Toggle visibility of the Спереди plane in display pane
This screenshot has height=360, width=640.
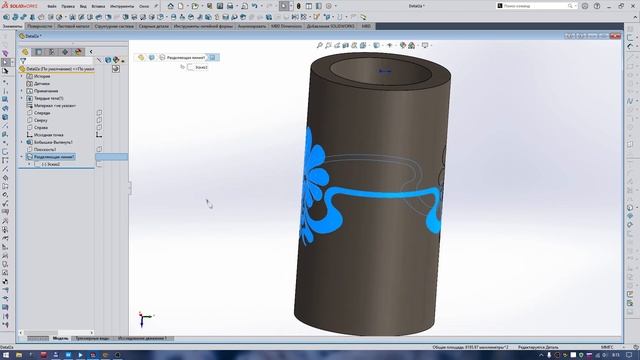99,113
